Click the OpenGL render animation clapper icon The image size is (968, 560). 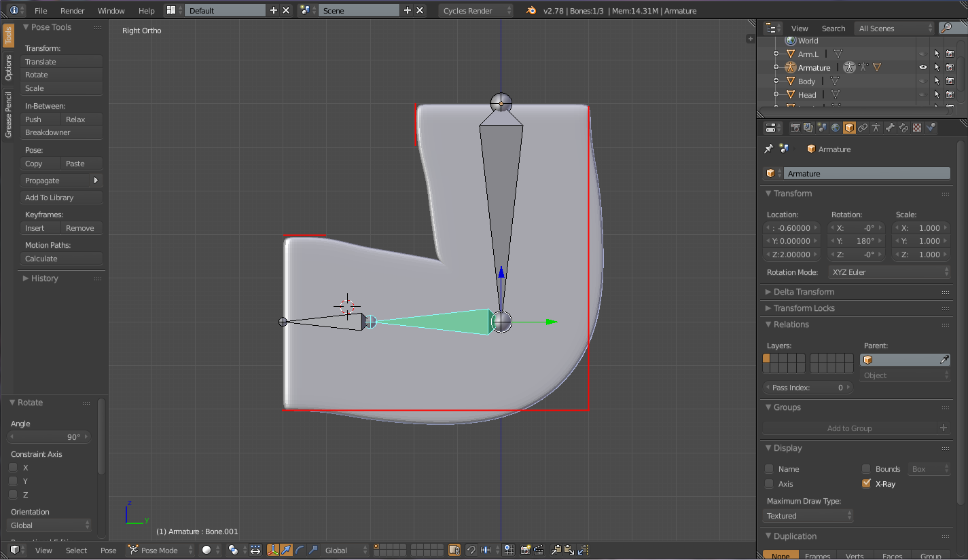click(539, 550)
